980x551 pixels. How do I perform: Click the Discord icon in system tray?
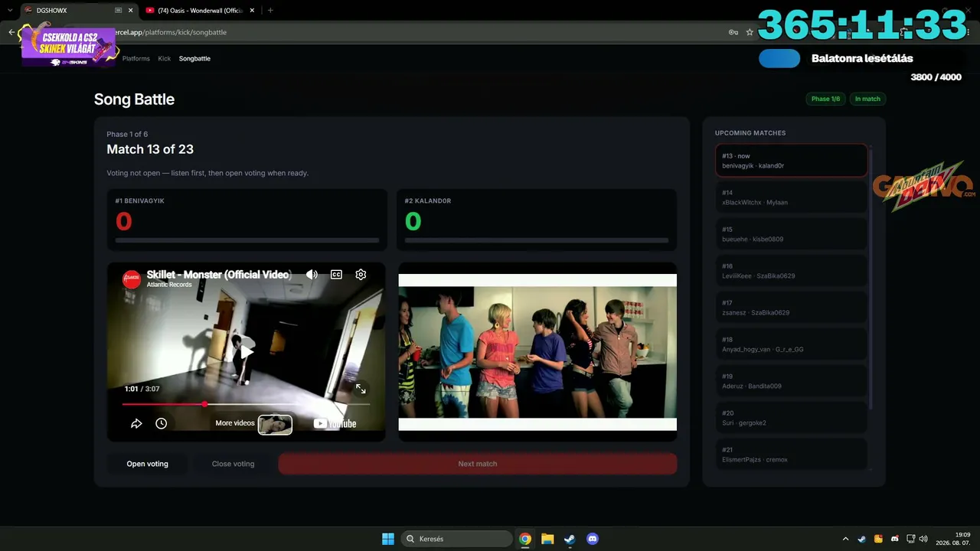click(x=895, y=539)
